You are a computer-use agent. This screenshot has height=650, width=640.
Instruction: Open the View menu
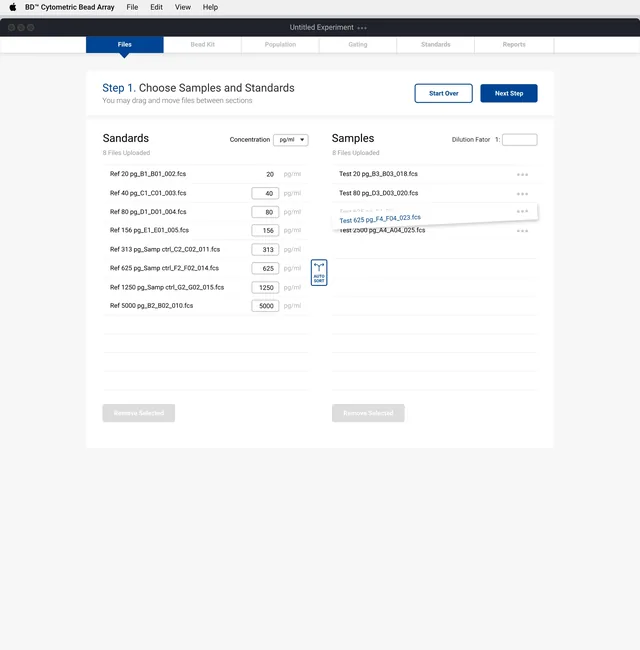[x=183, y=7]
